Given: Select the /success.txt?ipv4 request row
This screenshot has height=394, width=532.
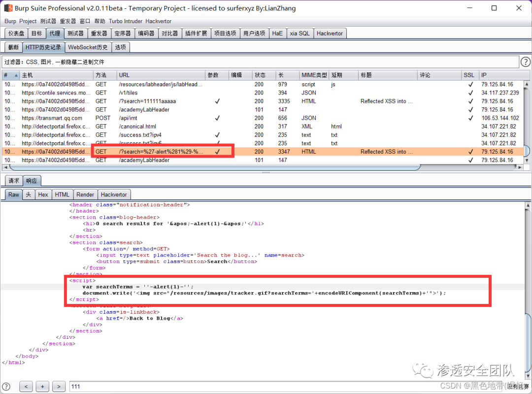Looking at the screenshot, I should 263,135.
